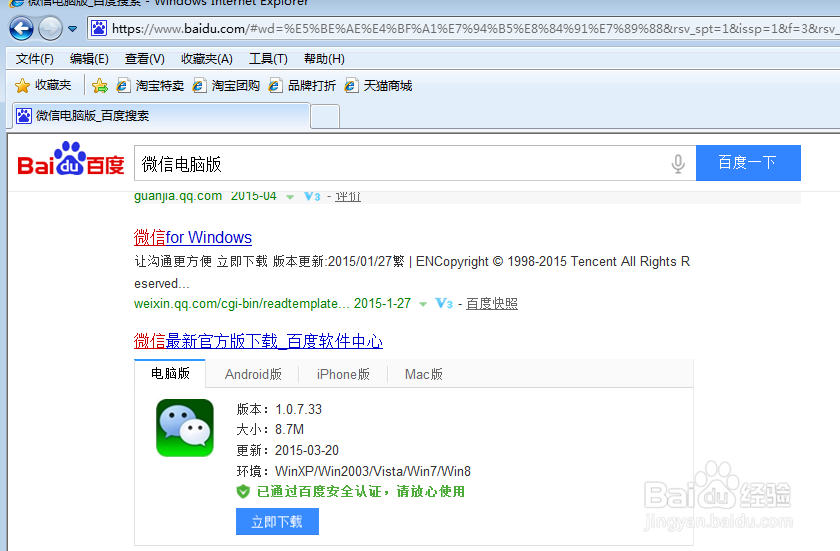840x551 pixels.
Task: Select the 微信电脑版_百度搜索 browser tab
Action: click(161, 116)
